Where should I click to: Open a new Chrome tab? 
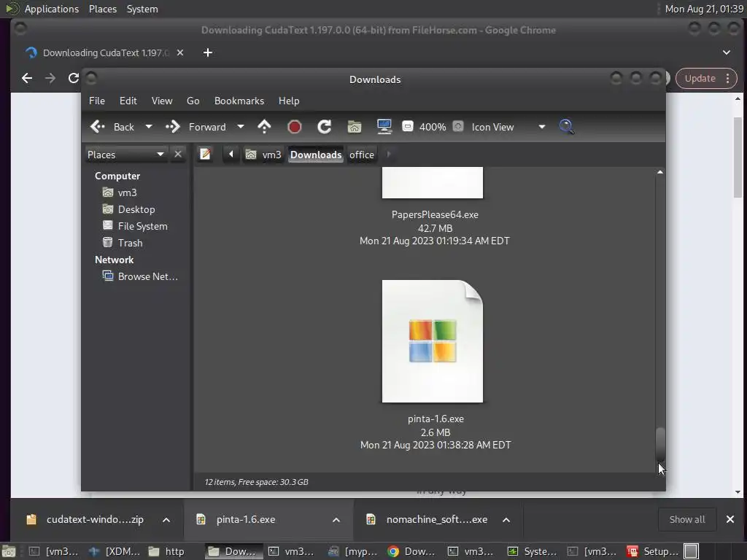[208, 52]
